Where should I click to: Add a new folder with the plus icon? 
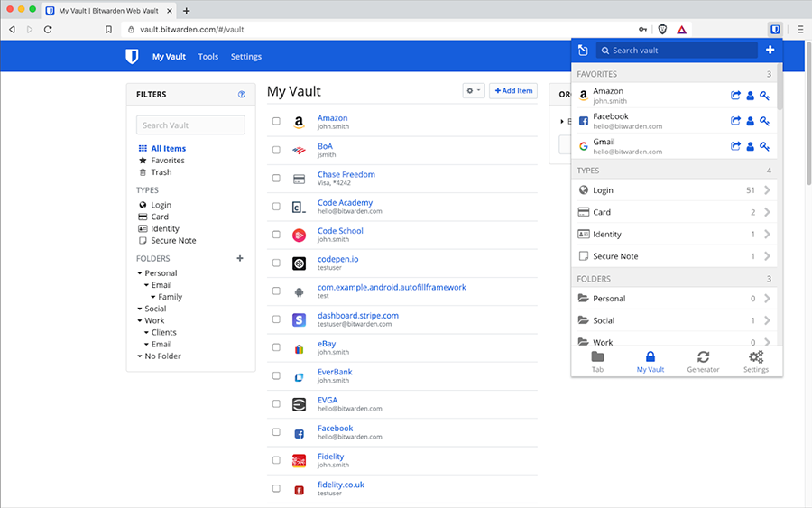point(240,258)
